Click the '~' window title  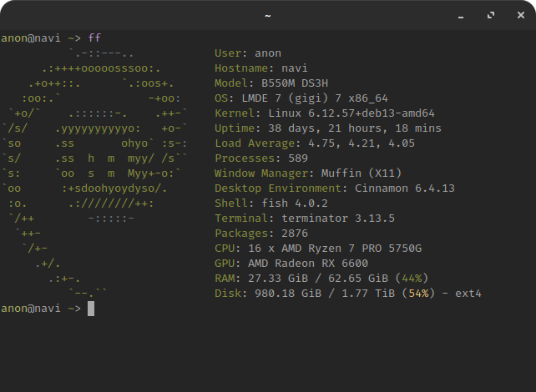[268, 16]
